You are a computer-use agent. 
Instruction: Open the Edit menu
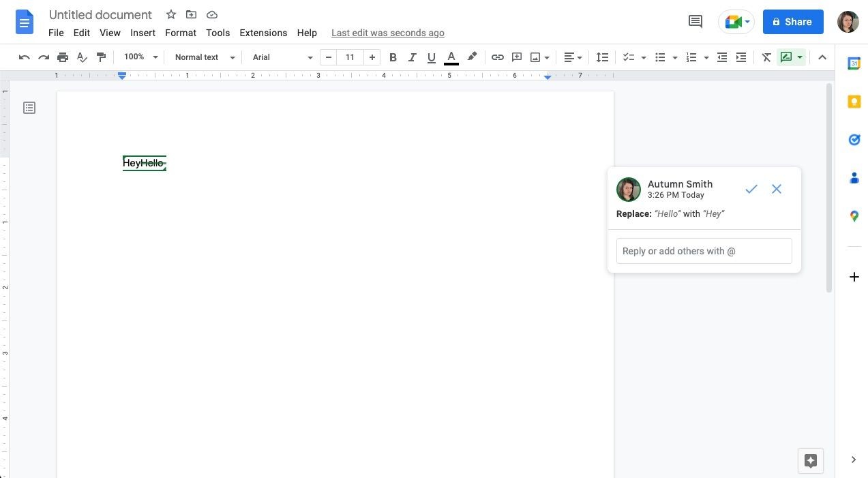82,33
